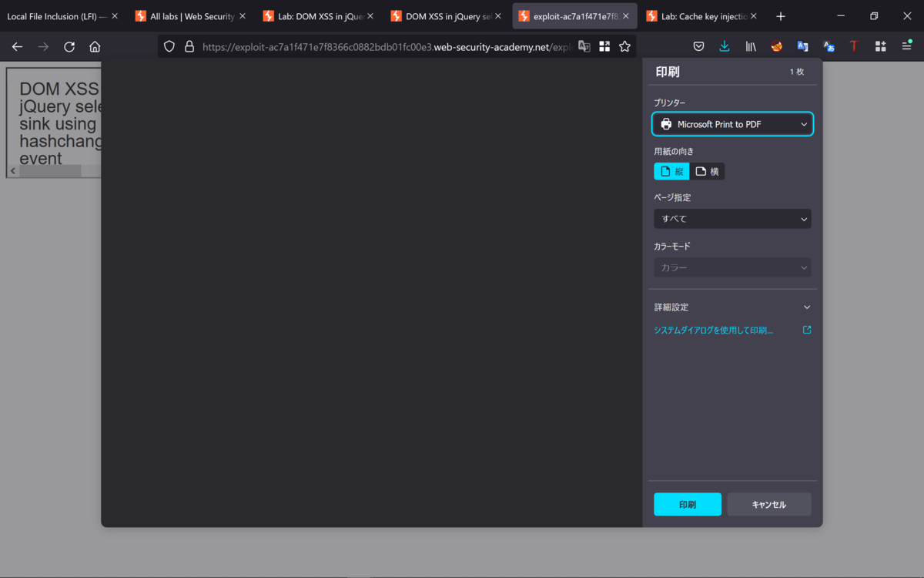Close the Cache key injection tab
The image size is (924, 578).
point(754,16)
